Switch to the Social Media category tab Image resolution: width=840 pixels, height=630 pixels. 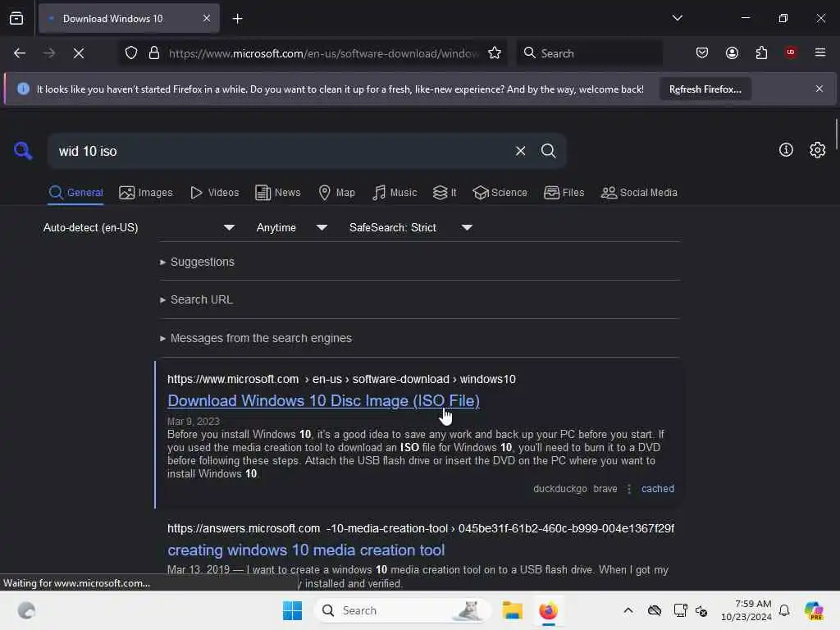pyautogui.click(x=639, y=192)
